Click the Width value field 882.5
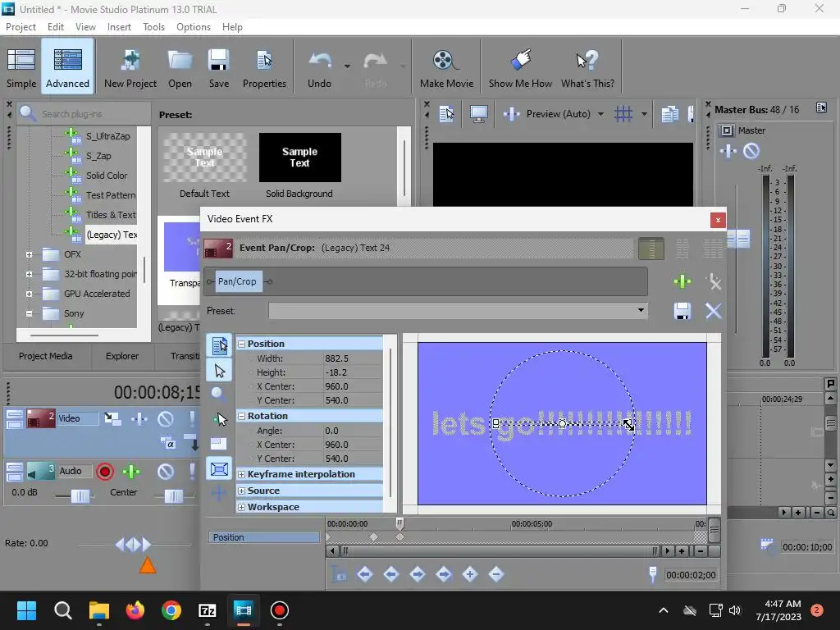Image resolution: width=840 pixels, height=630 pixels. (x=353, y=358)
